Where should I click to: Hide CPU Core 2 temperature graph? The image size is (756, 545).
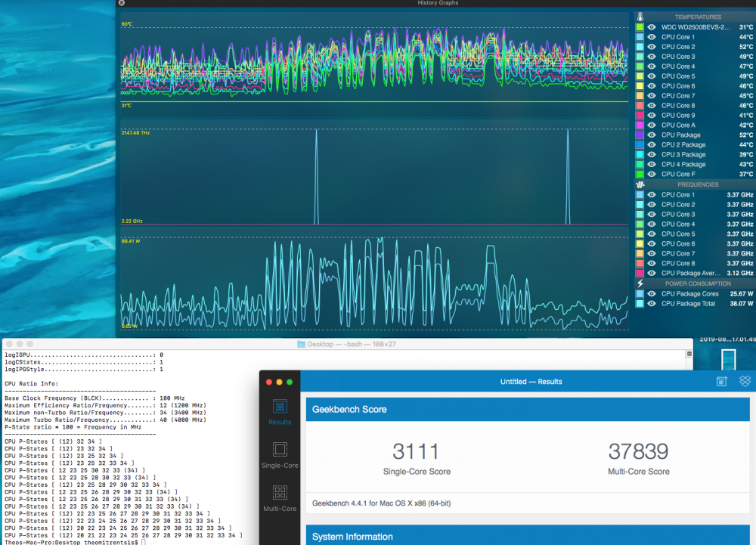coord(652,47)
